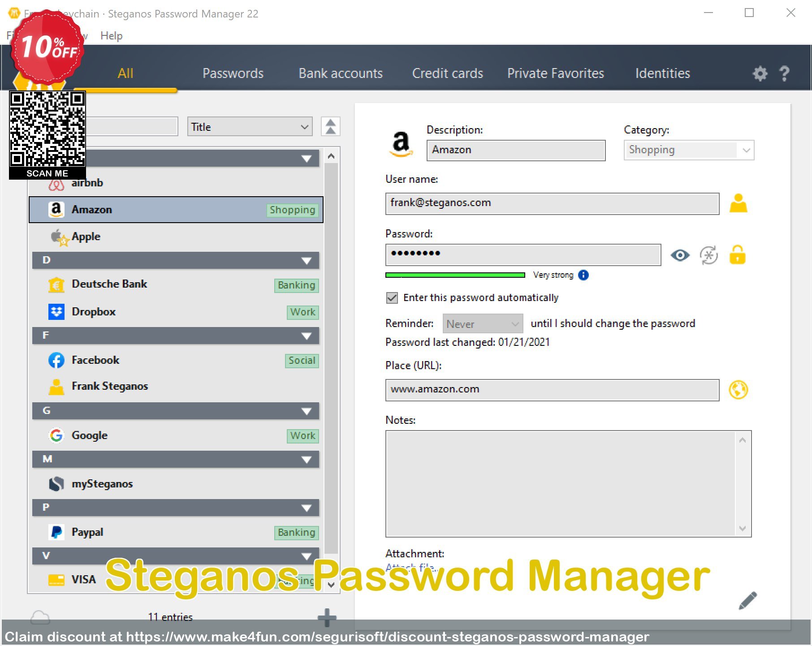Select the Frank Steganos entry
The width and height of the screenshot is (812, 646).
(176, 387)
